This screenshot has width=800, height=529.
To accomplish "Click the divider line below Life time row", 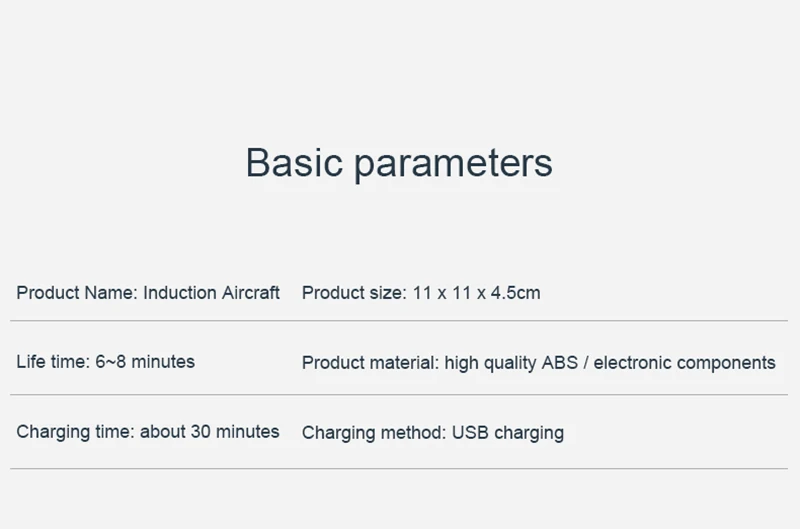I will tap(399, 394).
